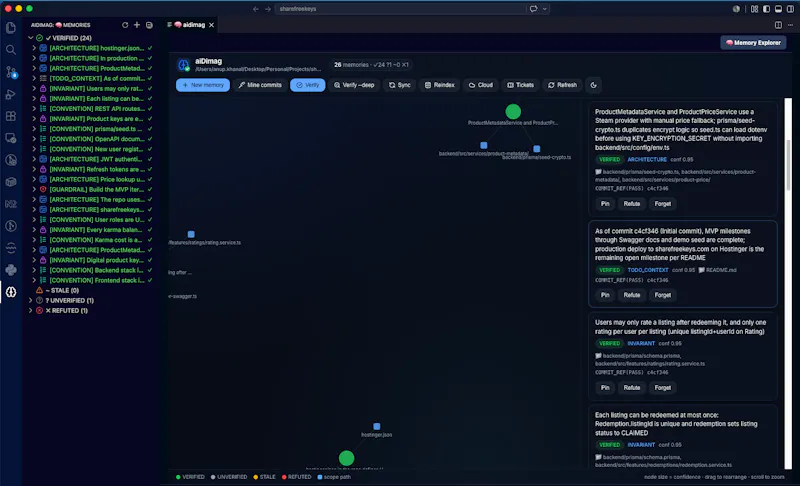Close the aidimag tab
This screenshot has height=486, width=800.
[x=211, y=25]
